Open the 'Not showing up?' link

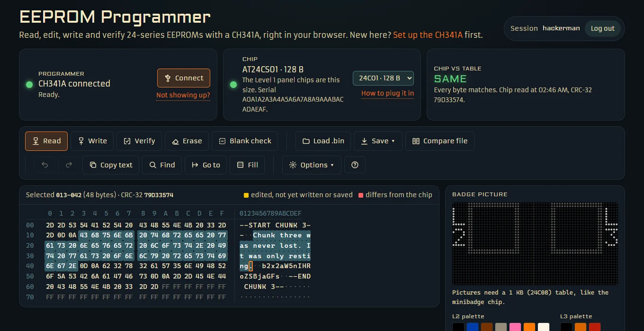[x=183, y=95]
